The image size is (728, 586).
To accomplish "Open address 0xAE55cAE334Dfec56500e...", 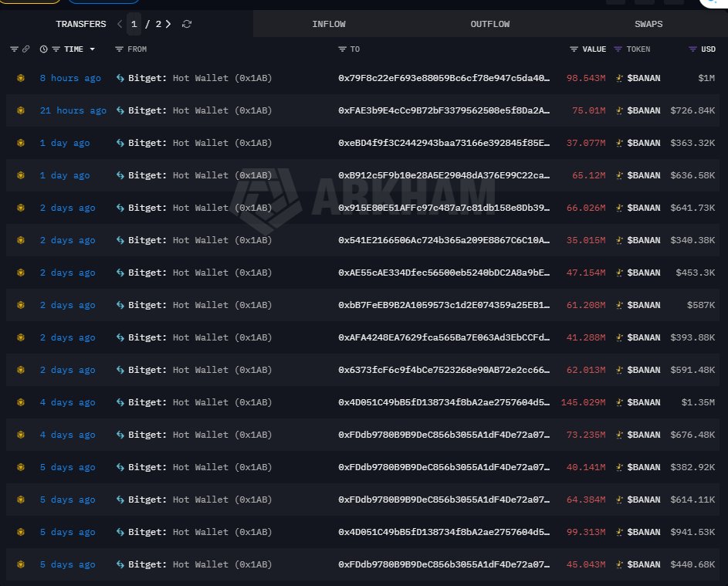I will tap(444, 273).
